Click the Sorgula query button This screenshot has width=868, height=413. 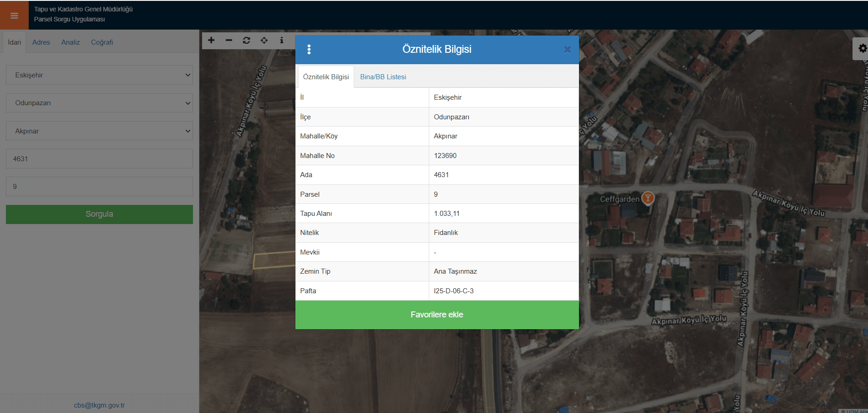99,214
